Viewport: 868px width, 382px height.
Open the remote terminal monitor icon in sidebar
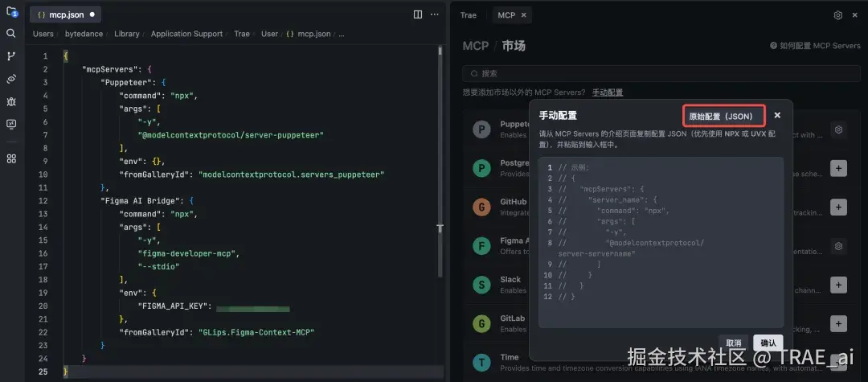(11, 124)
